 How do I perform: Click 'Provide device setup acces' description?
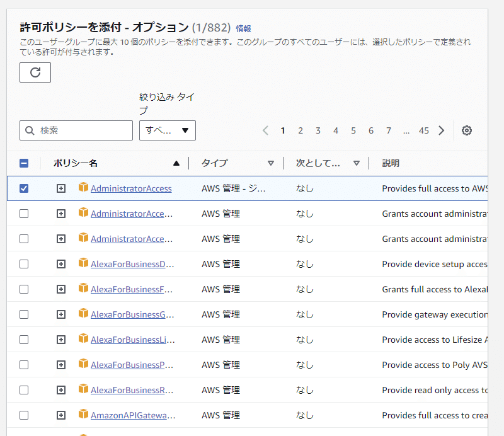[435, 264]
